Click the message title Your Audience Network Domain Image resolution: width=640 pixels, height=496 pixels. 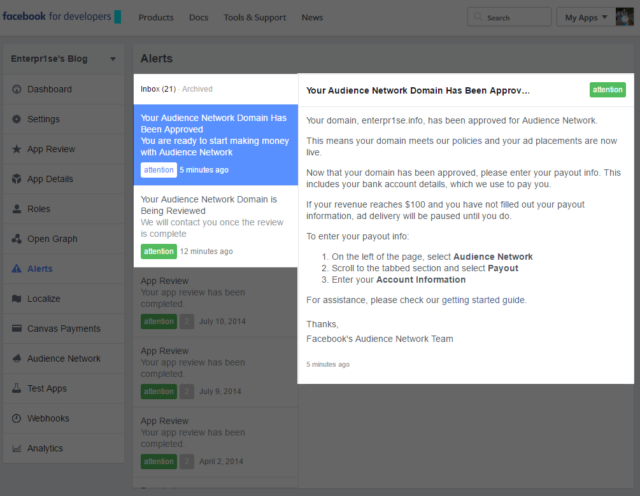[418, 91]
